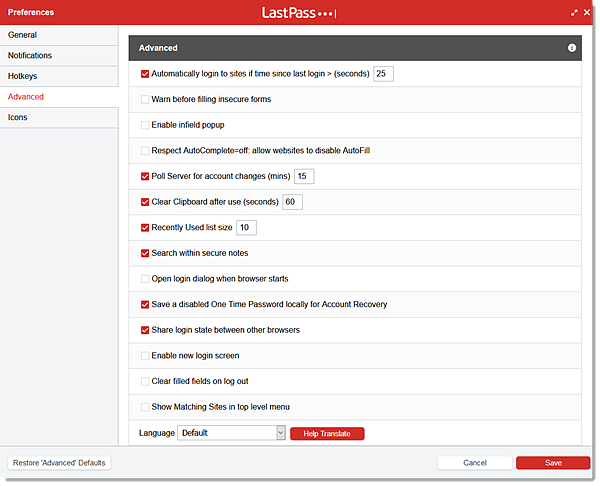600x486 pixels.
Task: Check Clear filled fields on log out
Action: [x=145, y=382]
